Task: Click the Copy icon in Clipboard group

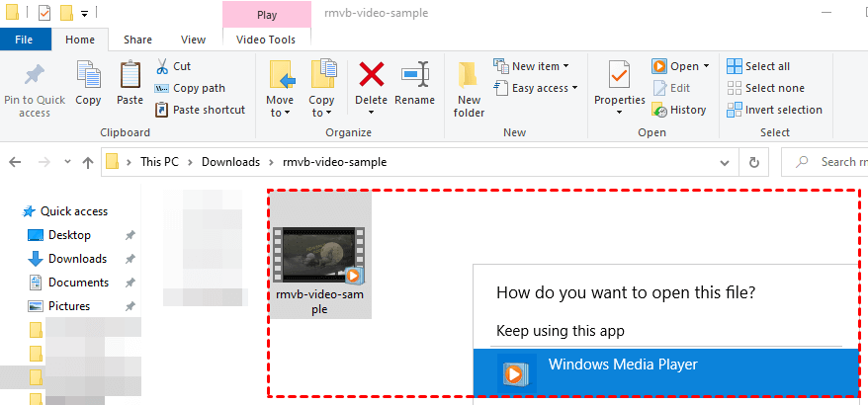Action: click(x=88, y=75)
